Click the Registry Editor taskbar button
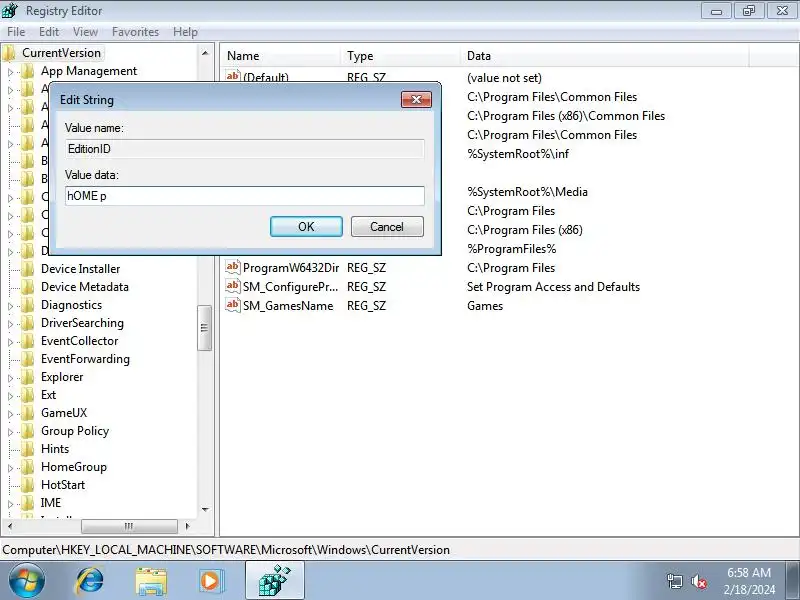Viewport: 800px width, 600px height. [x=274, y=581]
